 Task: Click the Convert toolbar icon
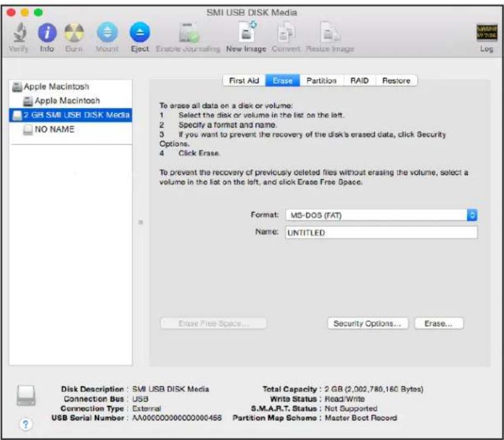pyautogui.click(x=286, y=32)
